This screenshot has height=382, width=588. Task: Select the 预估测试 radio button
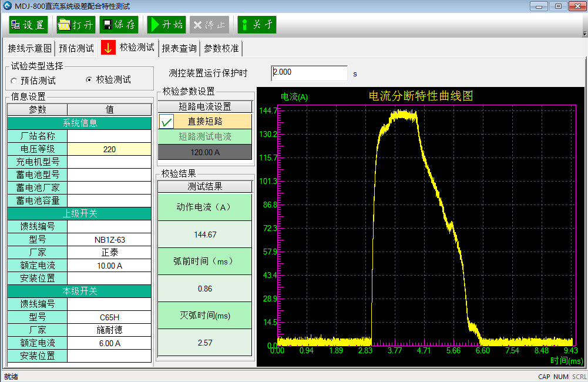pyautogui.click(x=14, y=81)
